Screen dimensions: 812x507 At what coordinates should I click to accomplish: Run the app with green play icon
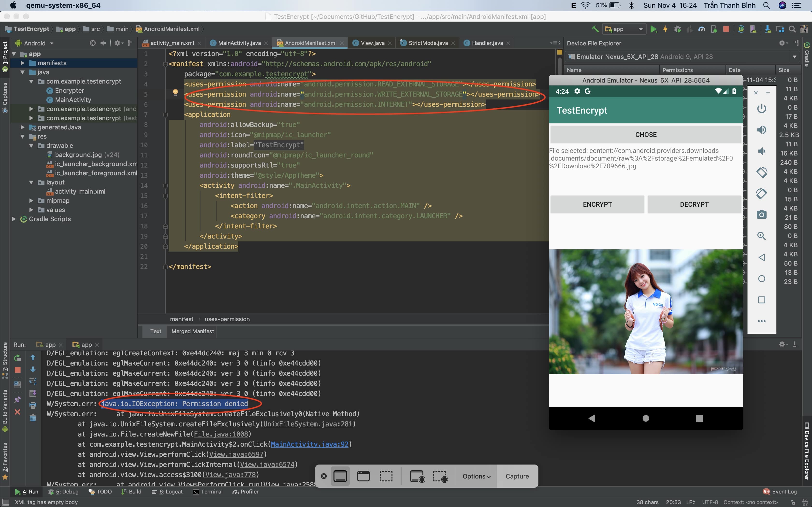(653, 29)
